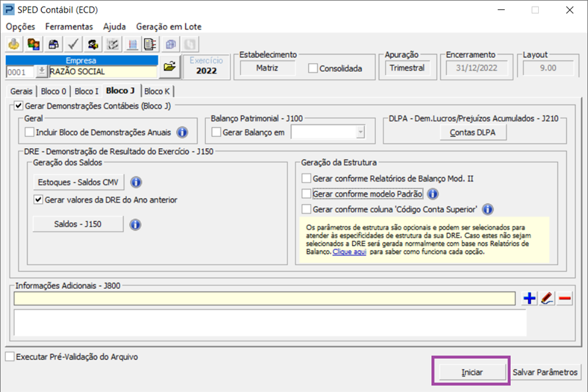Click the open folder icon beside Empresa

coord(169,66)
